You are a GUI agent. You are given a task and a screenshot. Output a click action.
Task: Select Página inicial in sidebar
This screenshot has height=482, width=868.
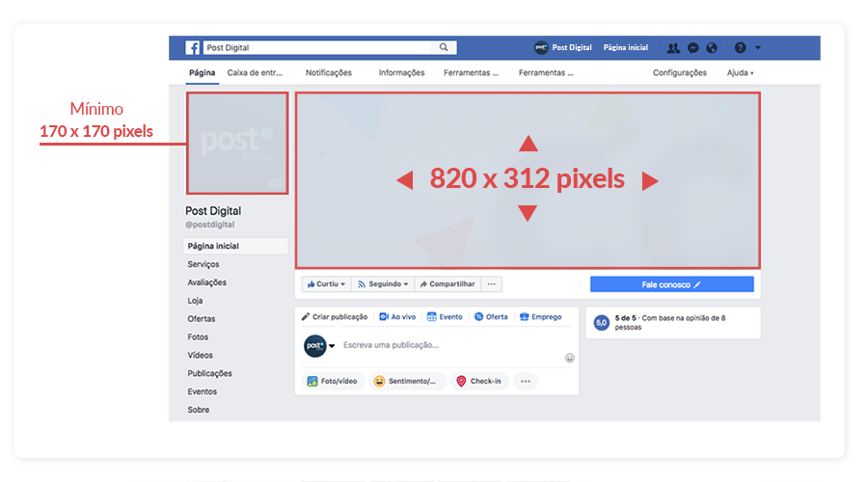pos(236,246)
